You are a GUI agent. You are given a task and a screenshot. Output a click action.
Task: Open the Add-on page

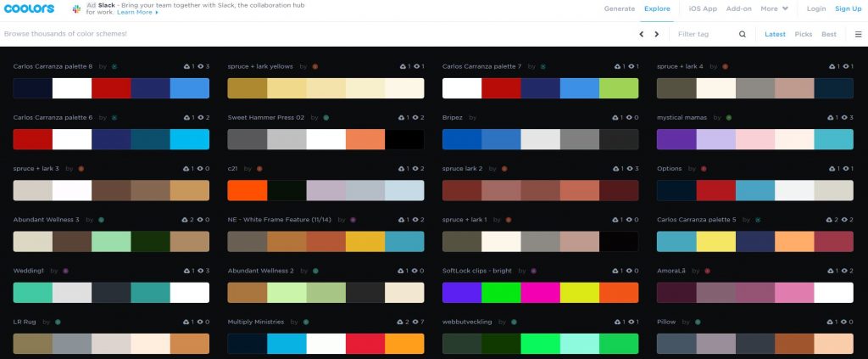[739, 8]
